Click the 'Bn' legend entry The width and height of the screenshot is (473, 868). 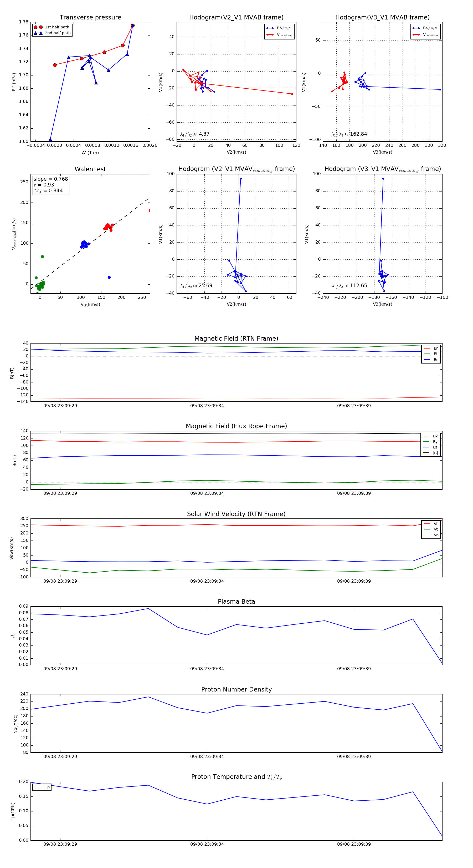pos(431,360)
